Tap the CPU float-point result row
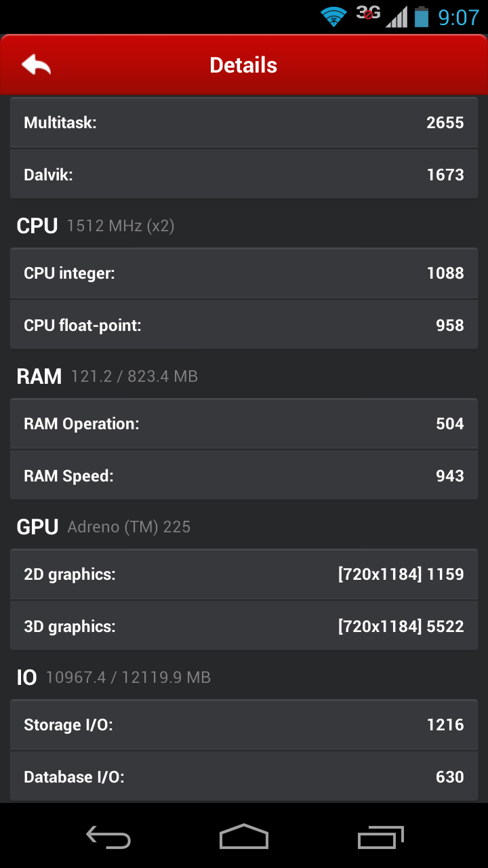The width and height of the screenshot is (488, 868). tap(244, 325)
